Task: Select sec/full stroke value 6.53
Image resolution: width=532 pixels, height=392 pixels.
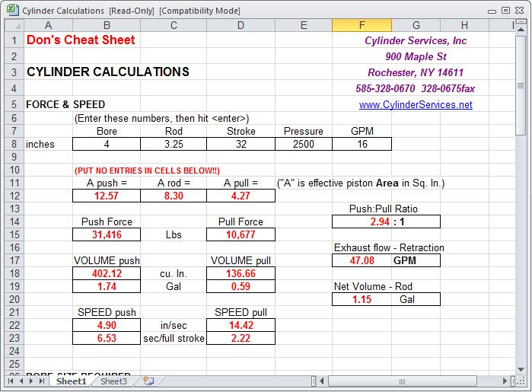Action: pos(107,338)
